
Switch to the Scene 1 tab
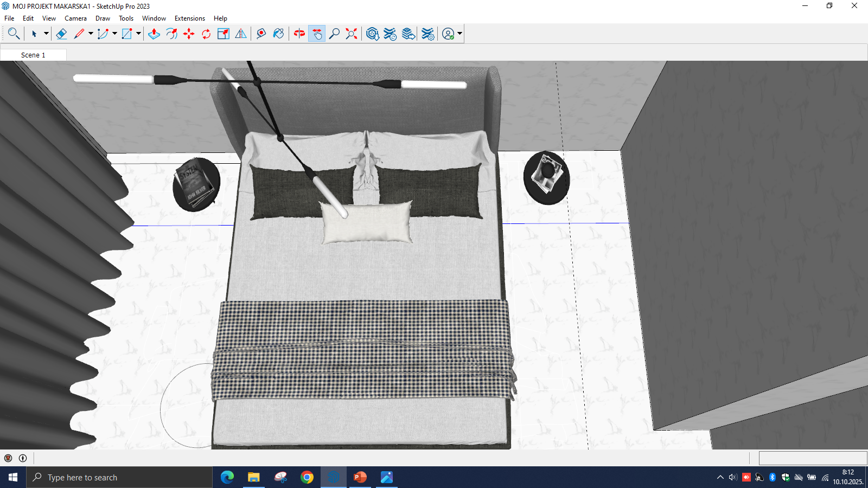pyautogui.click(x=33, y=55)
